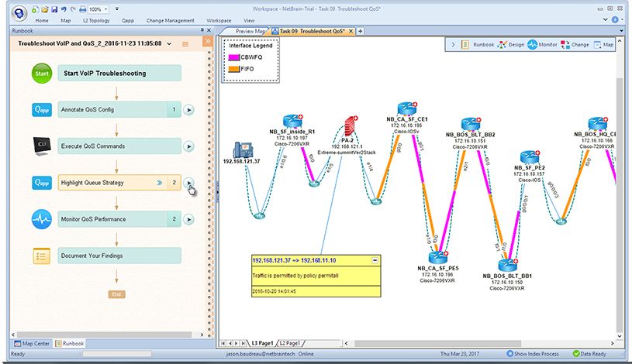This screenshot has width=632, height=364.
Task: Open Monitor from the floating map toolbar
Action: tap(542, 45)
